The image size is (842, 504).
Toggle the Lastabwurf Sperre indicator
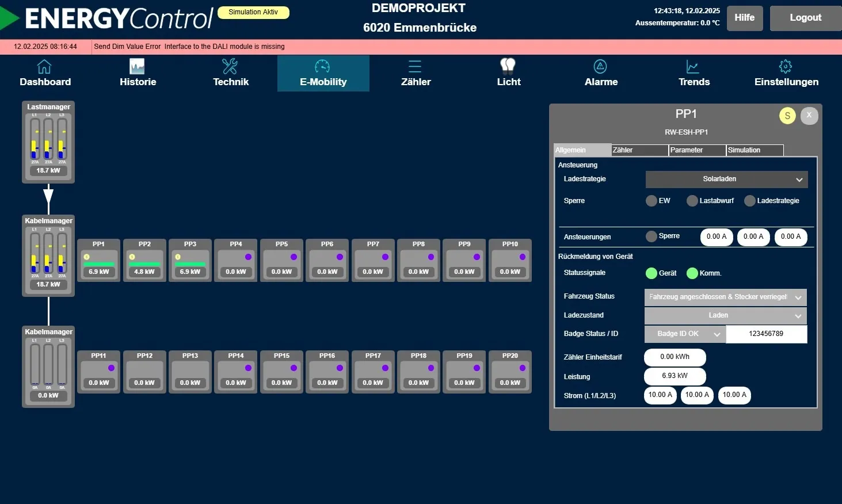point(692,201)
